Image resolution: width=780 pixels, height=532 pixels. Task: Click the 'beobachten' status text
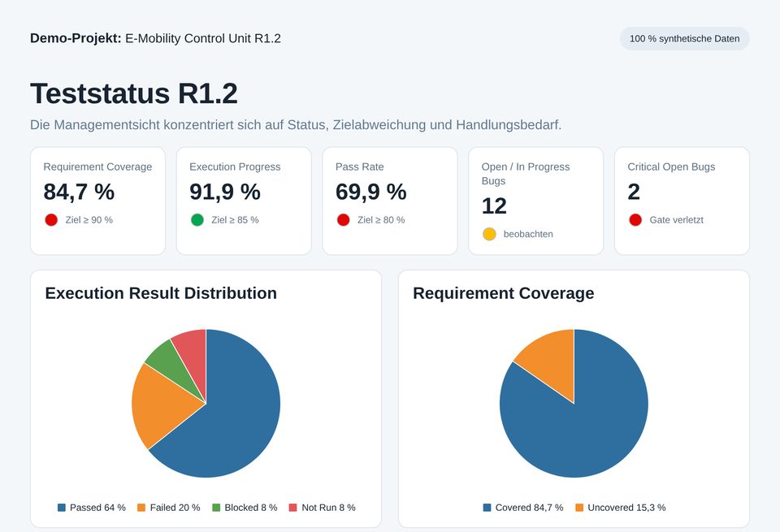528,234
